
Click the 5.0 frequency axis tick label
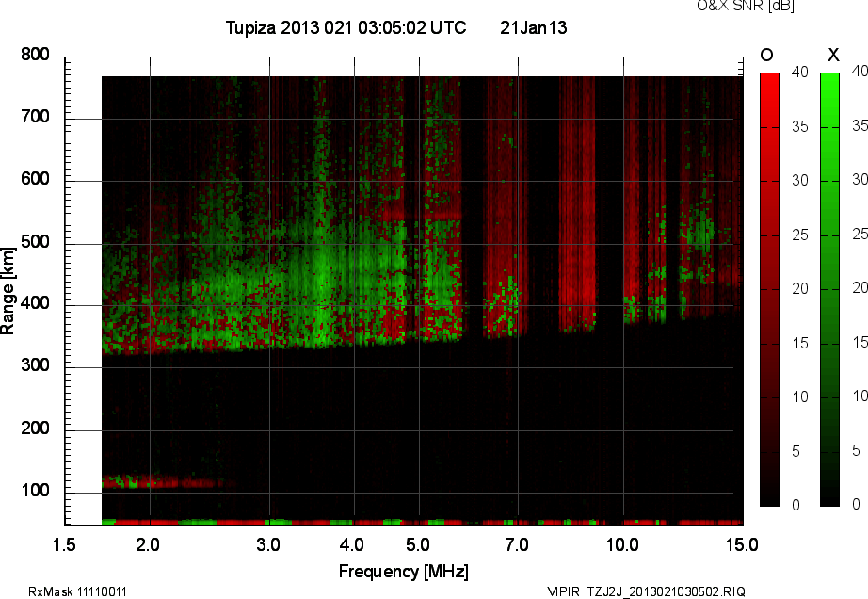[418, 544]
